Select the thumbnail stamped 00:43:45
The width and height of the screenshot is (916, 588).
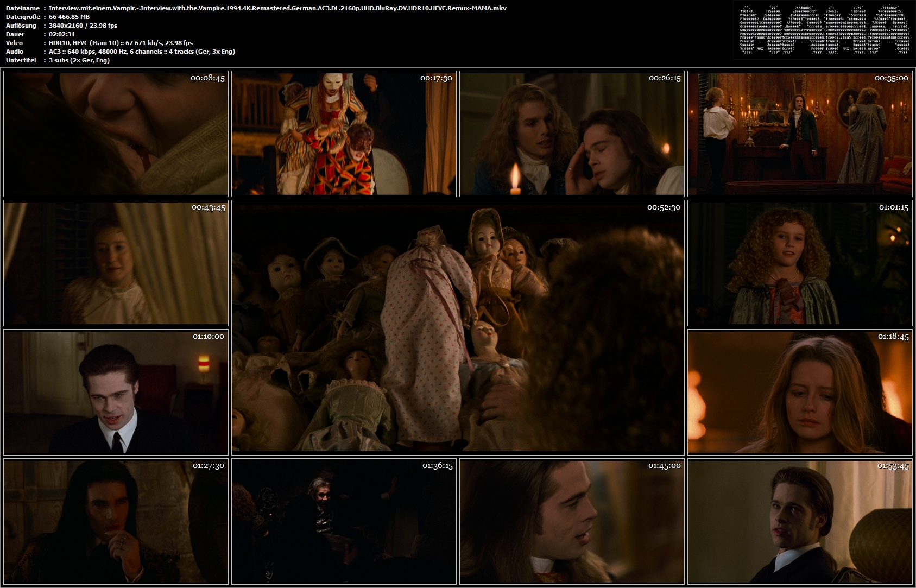click(116, 263)
